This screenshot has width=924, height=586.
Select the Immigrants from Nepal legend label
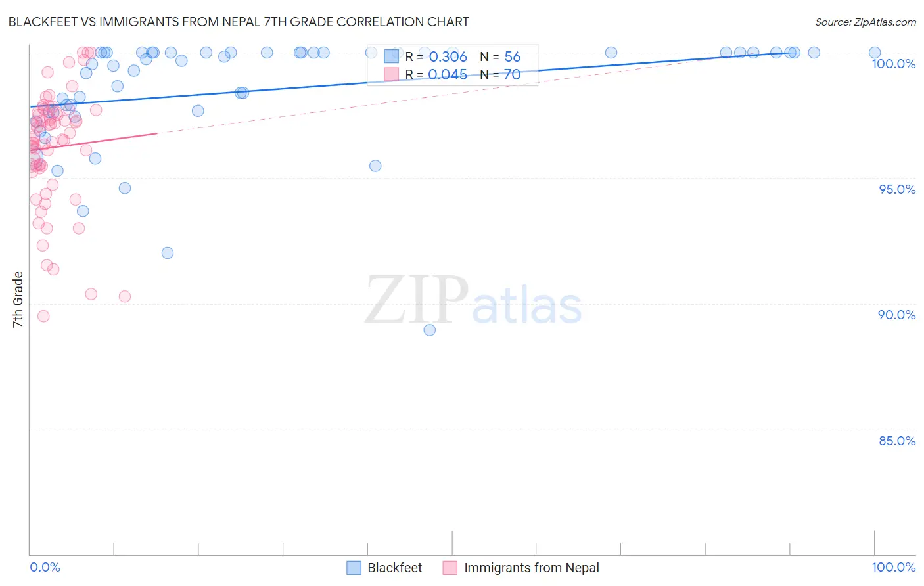point(532,568)
